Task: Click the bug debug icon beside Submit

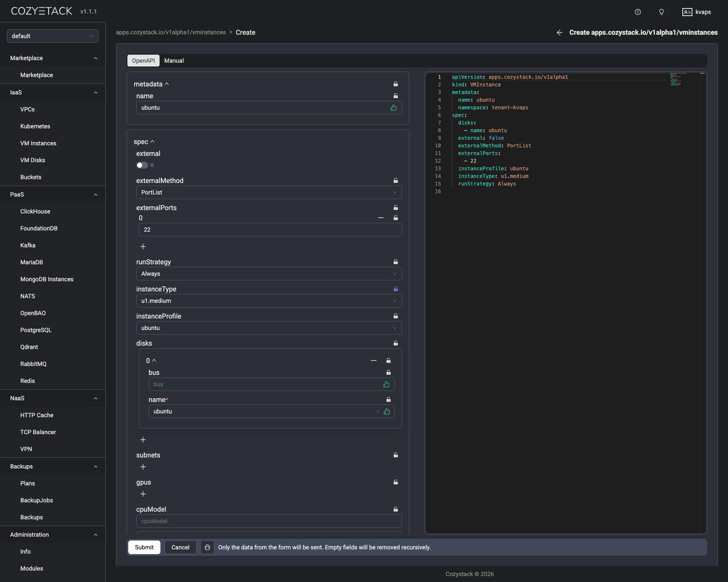Action: pyautogui.click(x=207, y=547)
